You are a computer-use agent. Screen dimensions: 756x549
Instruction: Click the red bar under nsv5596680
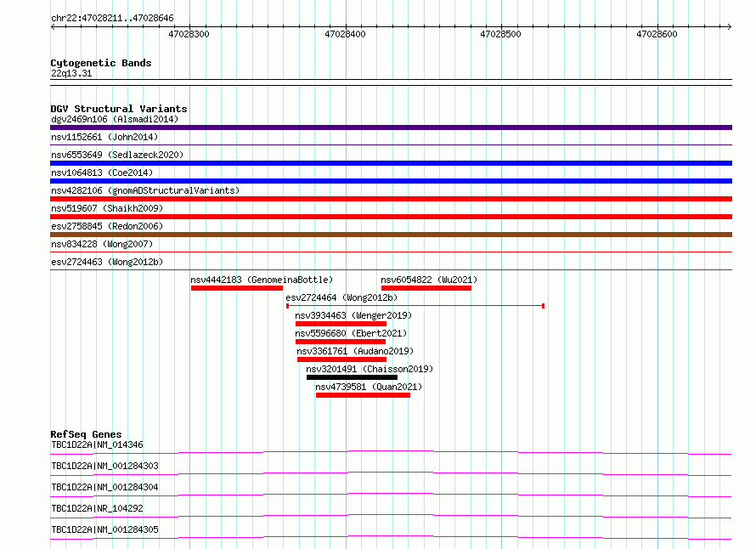click(x=341, y=342)
